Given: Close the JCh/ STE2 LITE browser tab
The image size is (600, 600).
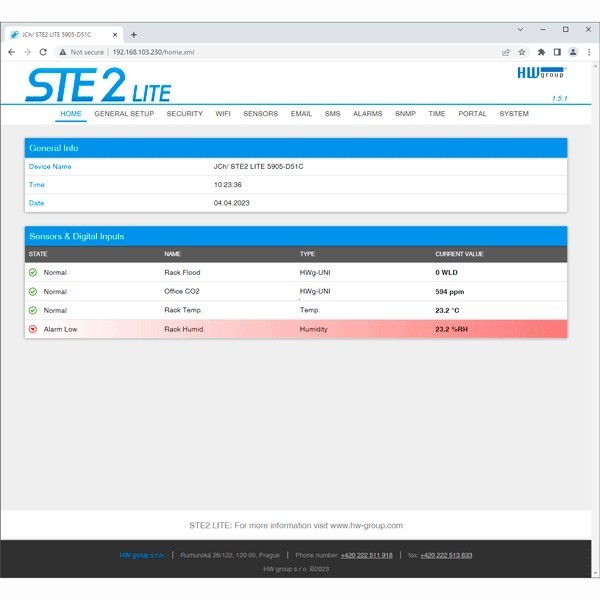Looking at the screenshot, I should 115,35.
